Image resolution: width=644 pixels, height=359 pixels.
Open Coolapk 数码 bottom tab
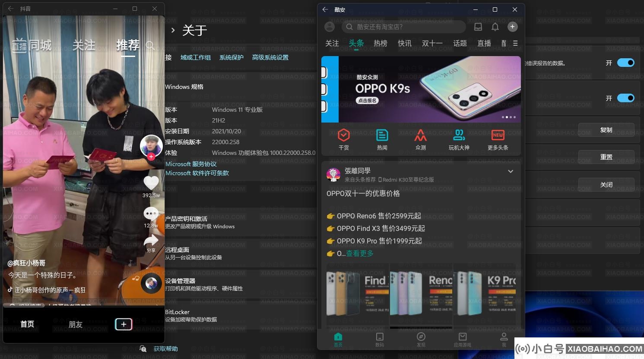380,340
